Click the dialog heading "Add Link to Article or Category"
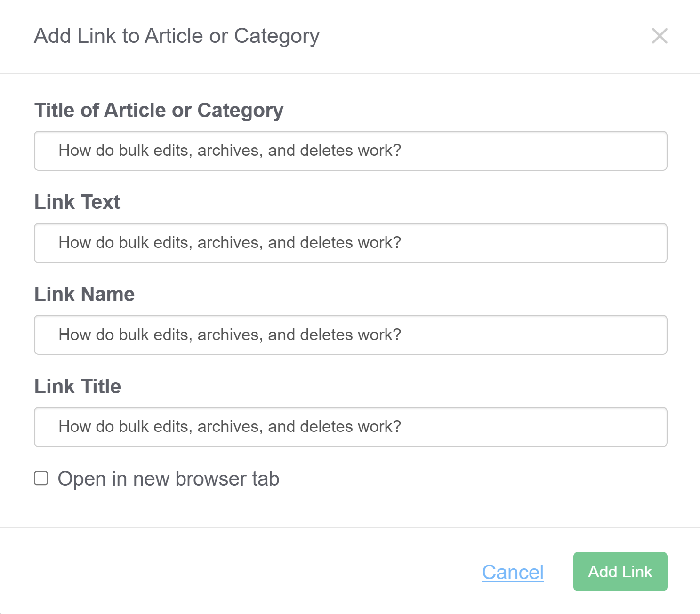Screen dimensions: 700x614 [x=177, y=36]
